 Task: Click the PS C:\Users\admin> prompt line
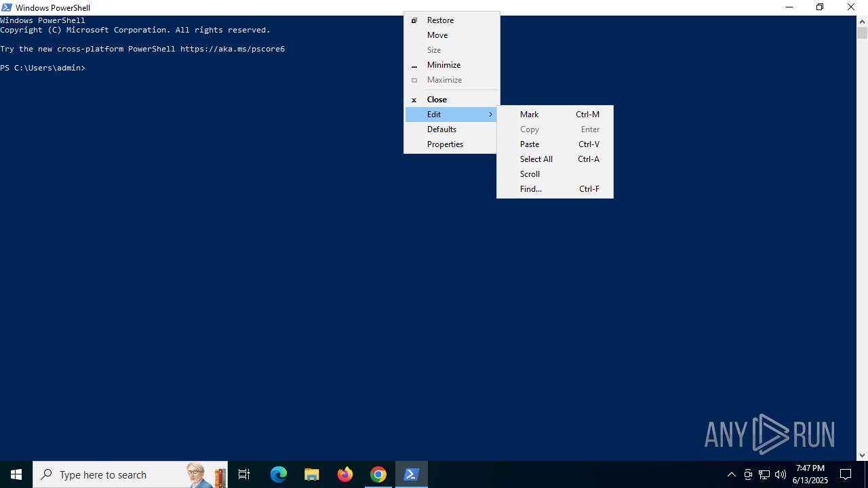[x=43, y=68]
